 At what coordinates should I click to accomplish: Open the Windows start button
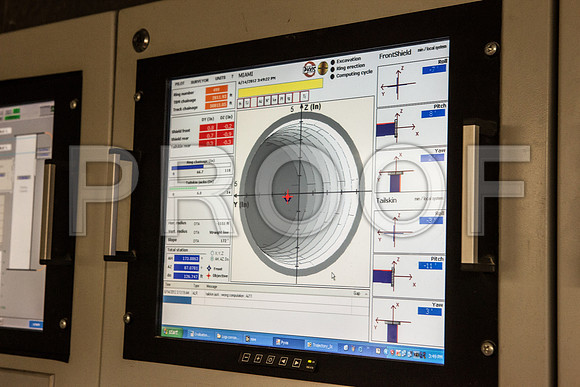click(172, 332)
